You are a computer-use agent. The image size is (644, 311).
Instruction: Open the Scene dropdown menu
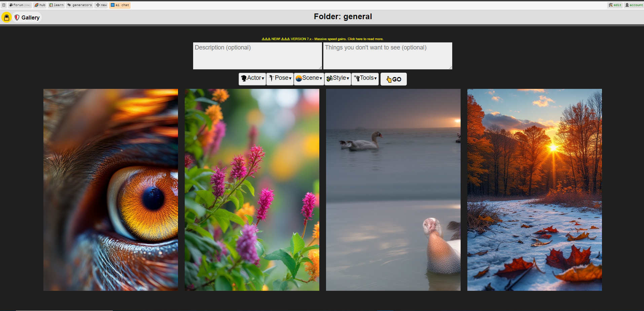[x=309, y=78]
